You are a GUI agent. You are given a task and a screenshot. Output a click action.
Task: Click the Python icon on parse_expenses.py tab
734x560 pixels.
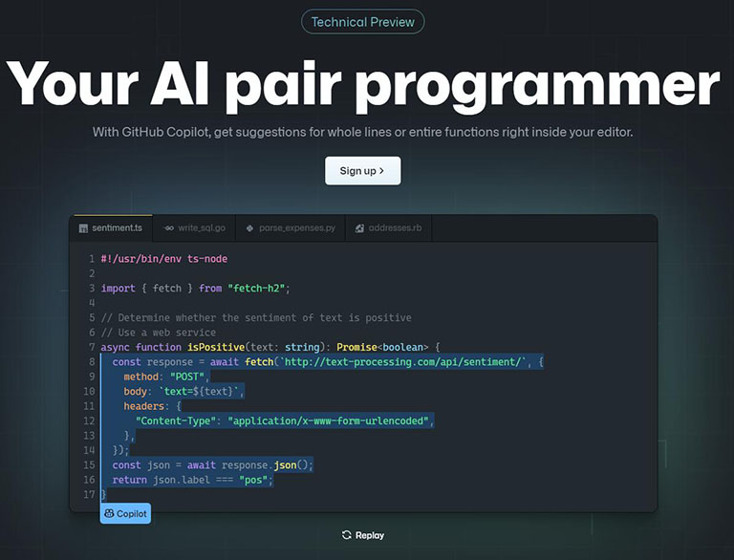[250, 228]
